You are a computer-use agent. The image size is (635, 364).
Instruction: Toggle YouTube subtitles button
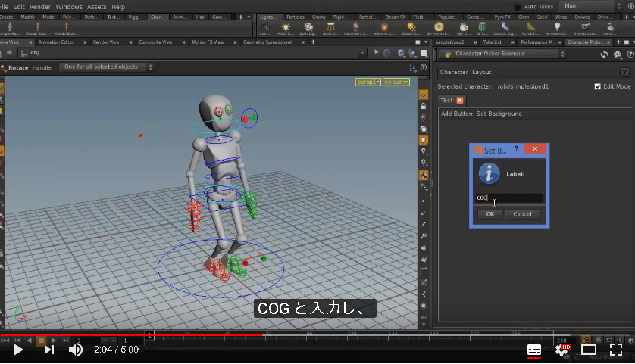point(534,350)
